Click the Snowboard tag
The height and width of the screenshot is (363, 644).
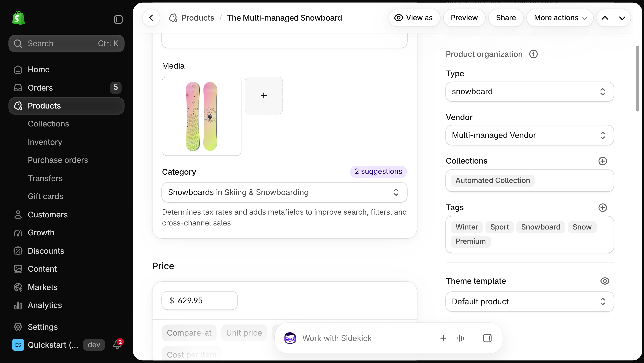(x=540, y=227)
